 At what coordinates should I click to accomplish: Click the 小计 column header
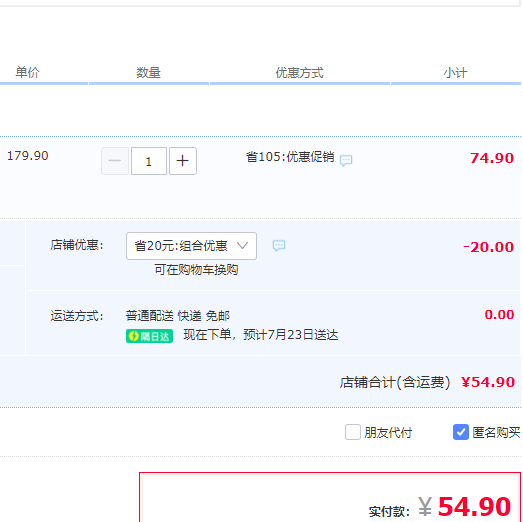coord(455,72)
